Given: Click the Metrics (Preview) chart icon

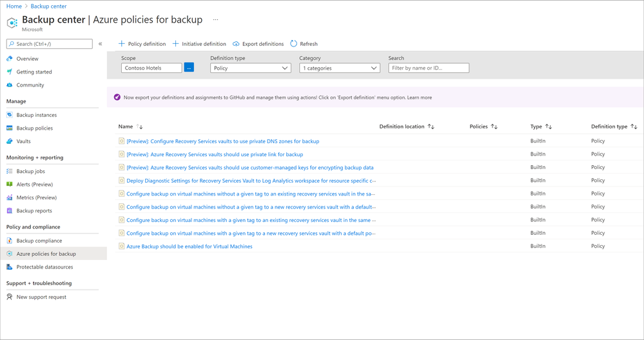Looking at the screenshot, I should click(10, 198).
